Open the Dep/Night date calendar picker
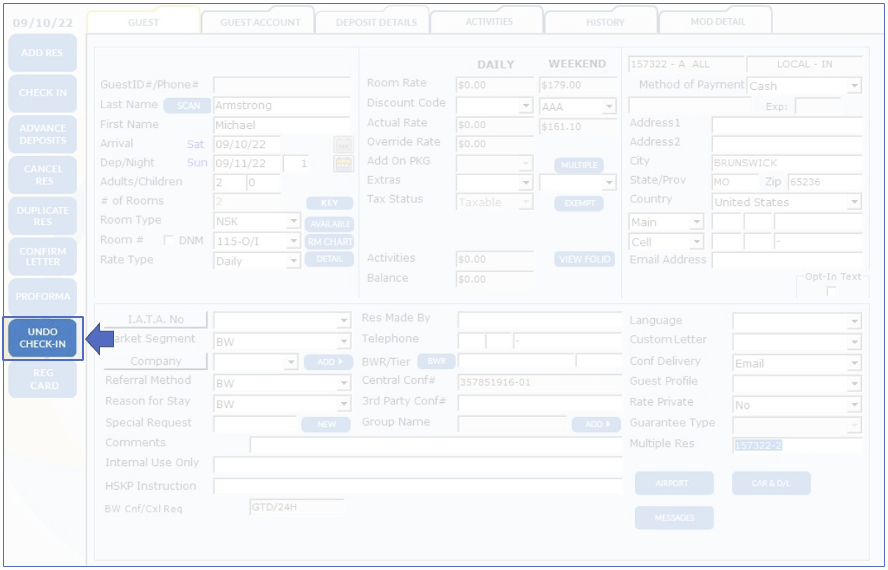Screen dimensions: 888x570 (x=343, y=163)
